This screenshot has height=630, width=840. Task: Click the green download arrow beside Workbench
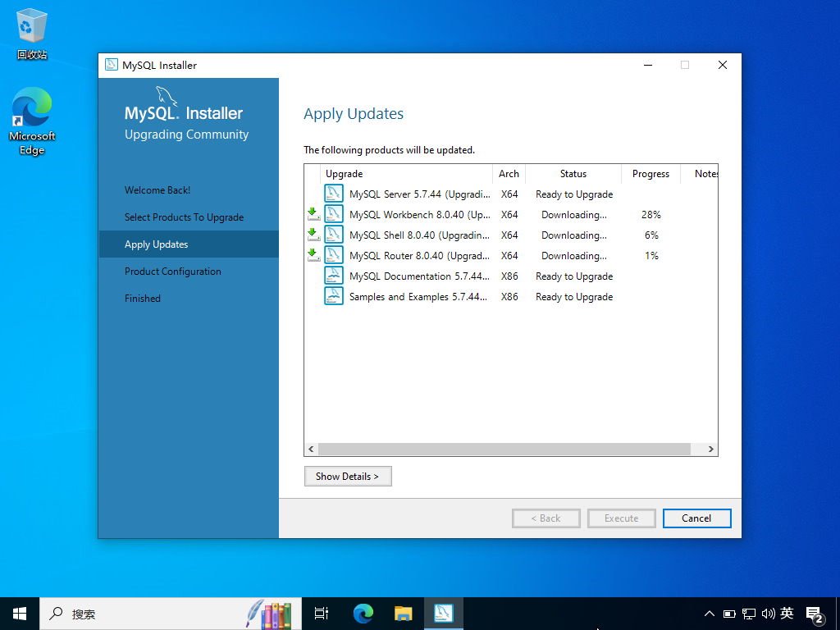313,215
